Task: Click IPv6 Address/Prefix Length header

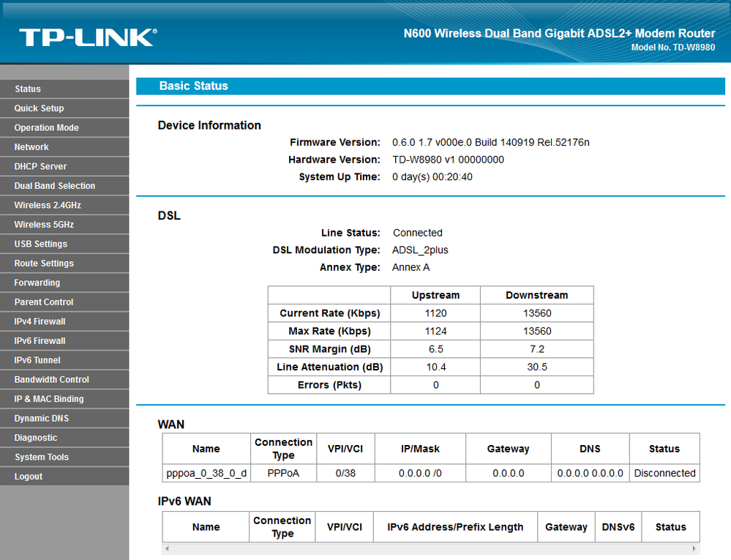Action: [455, 527]
